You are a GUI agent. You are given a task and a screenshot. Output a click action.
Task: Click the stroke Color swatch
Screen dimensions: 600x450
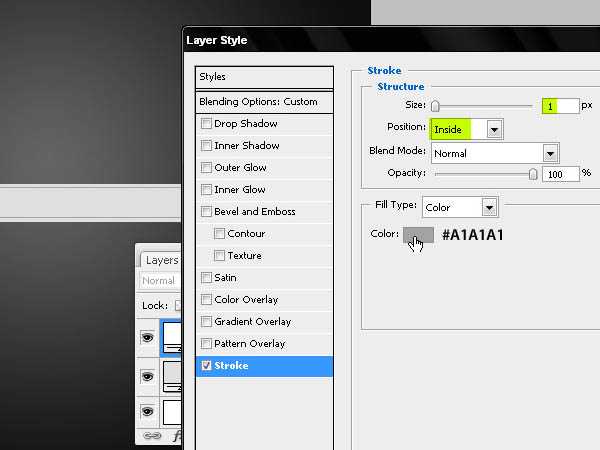tap(417, 235)
